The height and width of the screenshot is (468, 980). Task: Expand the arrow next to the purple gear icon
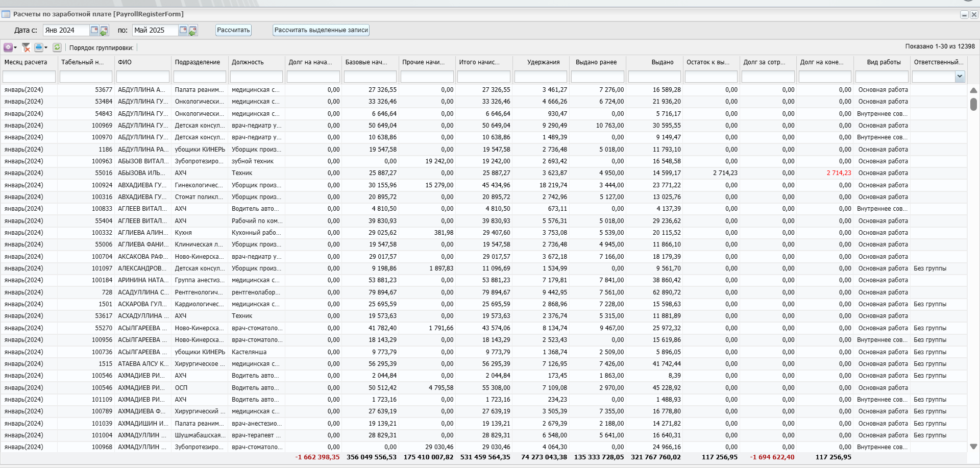[x=15, y=47]
